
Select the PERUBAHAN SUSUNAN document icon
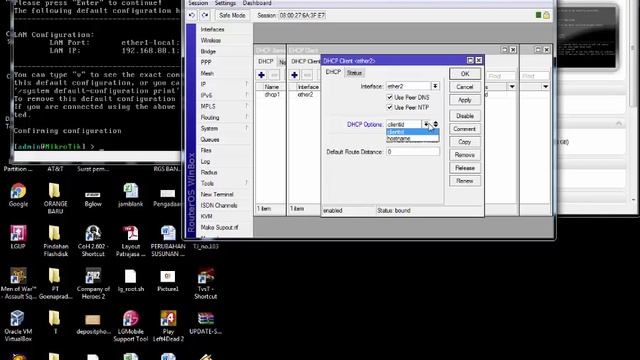(168, 233)
